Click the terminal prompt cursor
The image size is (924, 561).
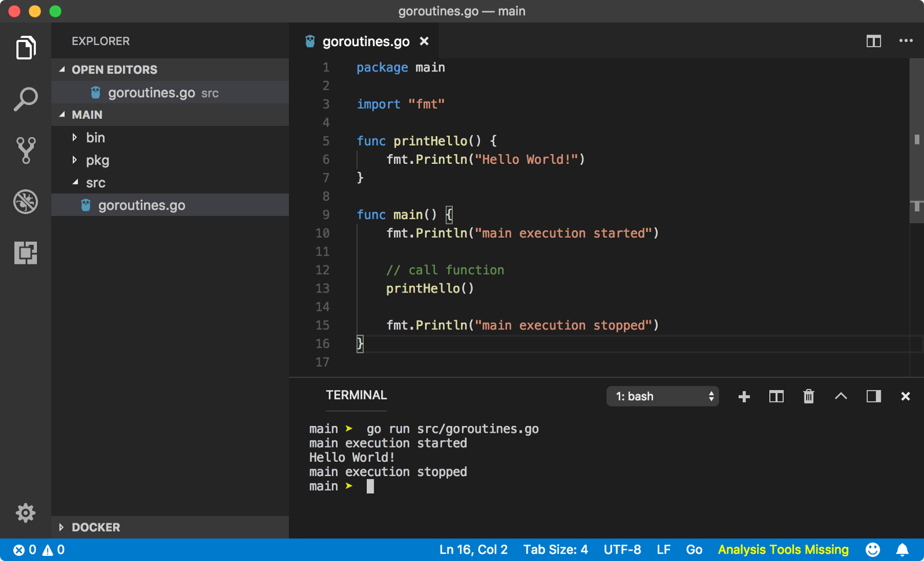click(370, 487)
